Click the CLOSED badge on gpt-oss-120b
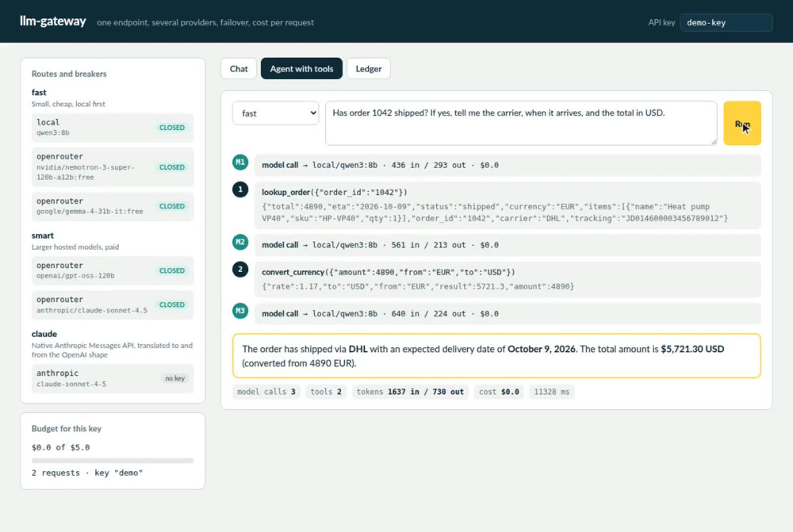793x532 pixels. tap(172, 270)
